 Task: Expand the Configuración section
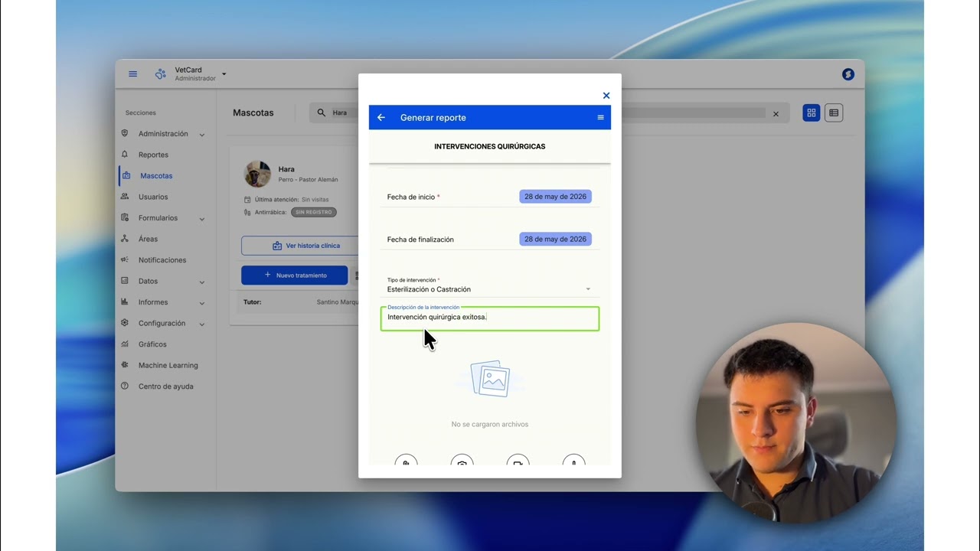163,324
